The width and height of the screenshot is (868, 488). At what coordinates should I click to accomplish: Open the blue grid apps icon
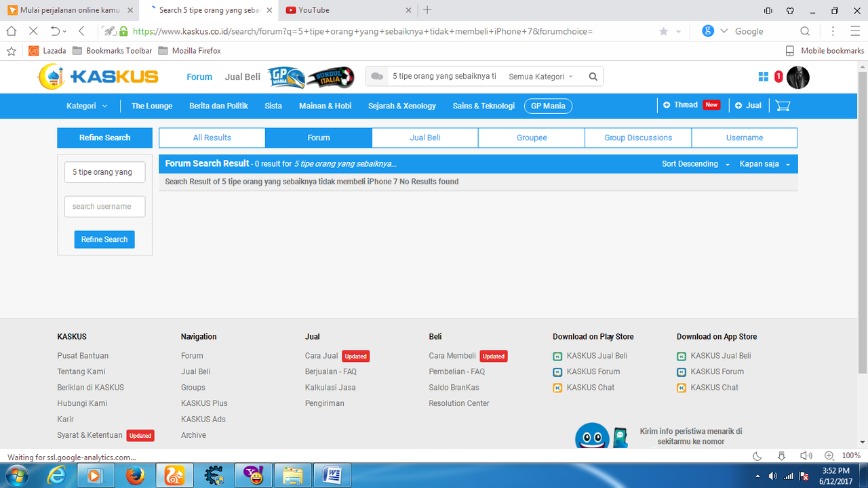point(764,77)
